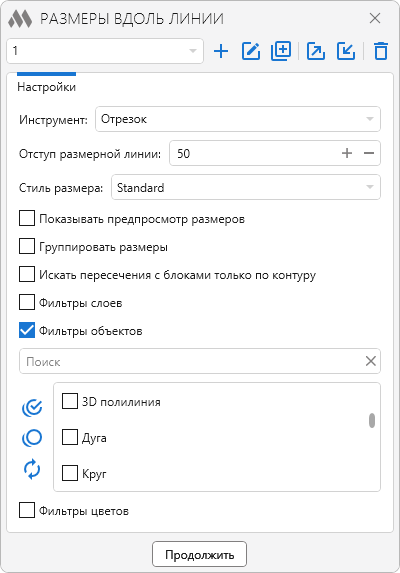400x573 pixels.
Task: Uncheck the Фильтры объектов checkbox
Action: pos(27,330)
